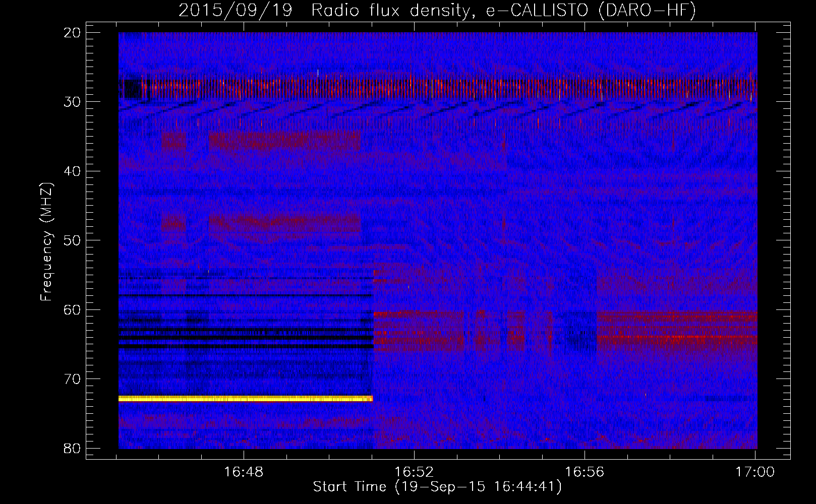Click the 16:56 time tick label
Image resolution: width=816 pixels, height=504 pixels.
pyautogui.click(x=585, y=472)
